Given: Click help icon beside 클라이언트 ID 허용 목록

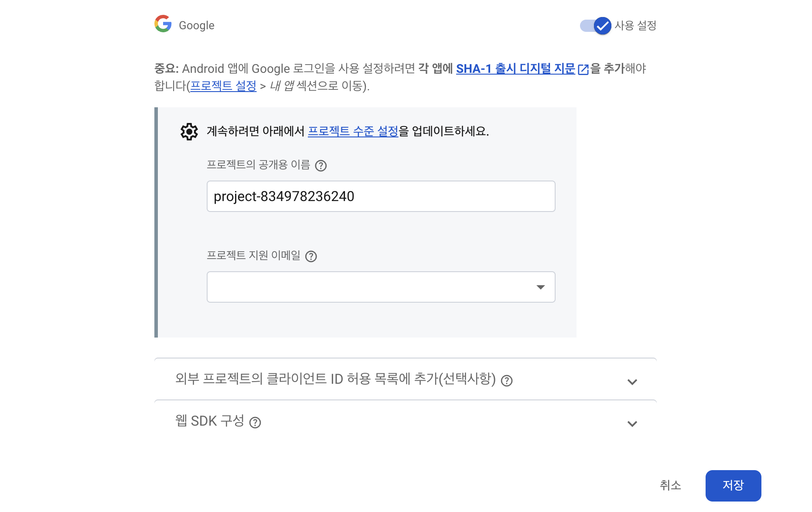Looking at the screenshot, I should [507, 381].
